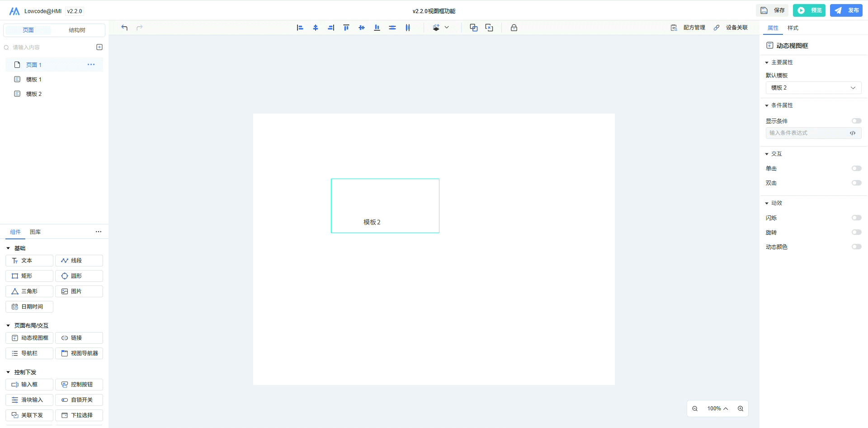868x428 pixels.
Task: Click the lock icon in toolbar
Action: pos(514,28)
